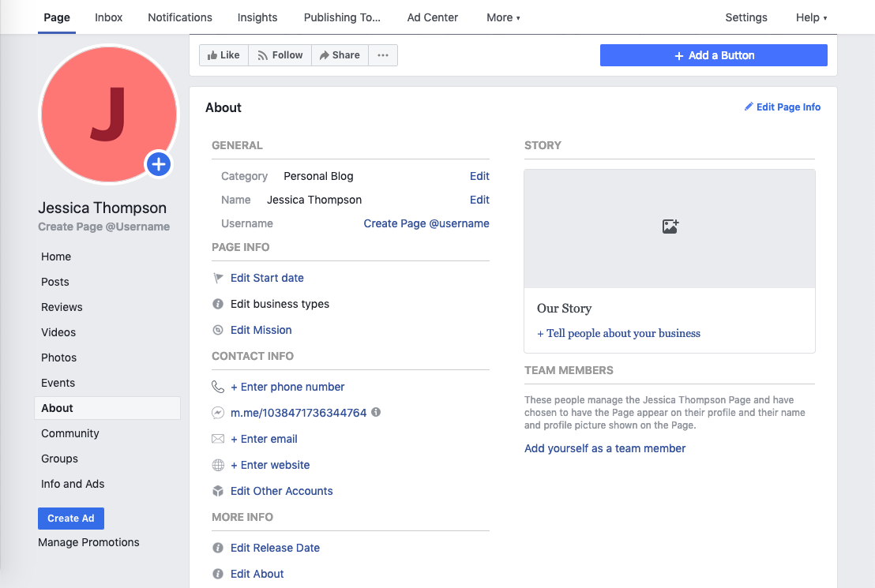Click the envelope icon beside Enter email

point(218,439)
